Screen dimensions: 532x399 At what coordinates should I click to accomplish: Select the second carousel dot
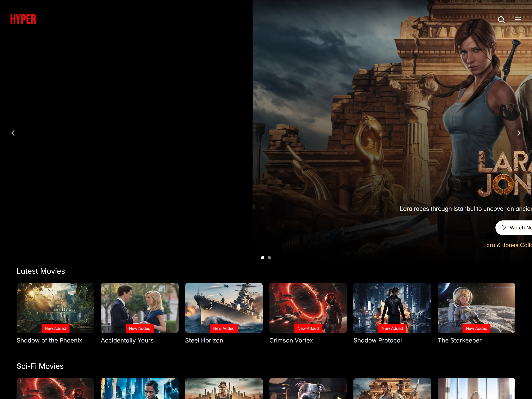pos(269,258)
